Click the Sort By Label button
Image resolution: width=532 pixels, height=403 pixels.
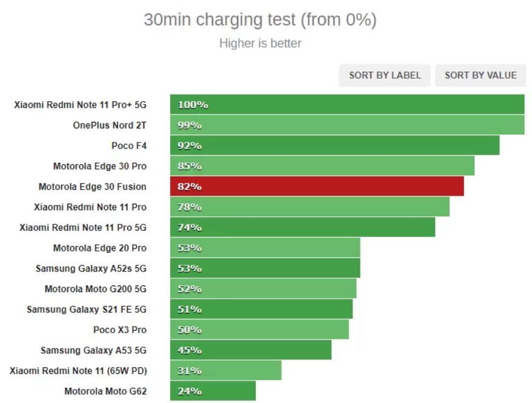click(x=385, y=75)
